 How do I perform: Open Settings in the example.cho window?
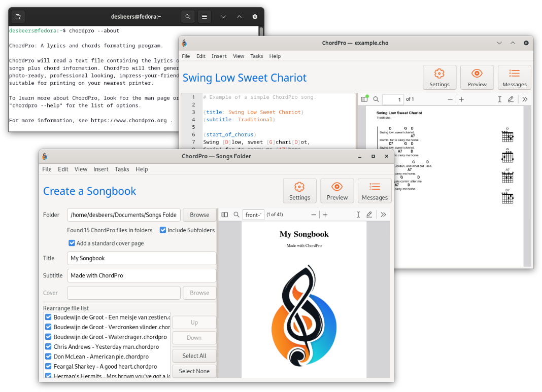click(439, 78)
